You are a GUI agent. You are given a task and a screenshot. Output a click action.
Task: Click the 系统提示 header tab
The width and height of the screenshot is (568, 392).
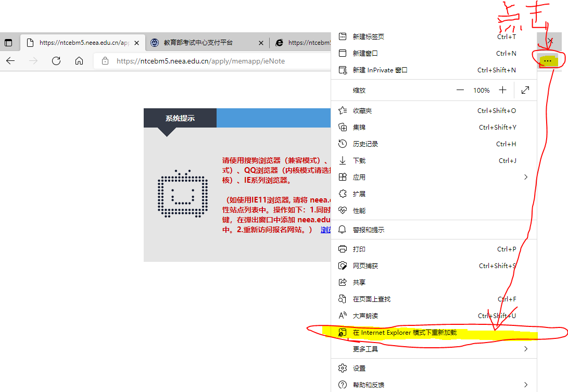coord(180,118)
